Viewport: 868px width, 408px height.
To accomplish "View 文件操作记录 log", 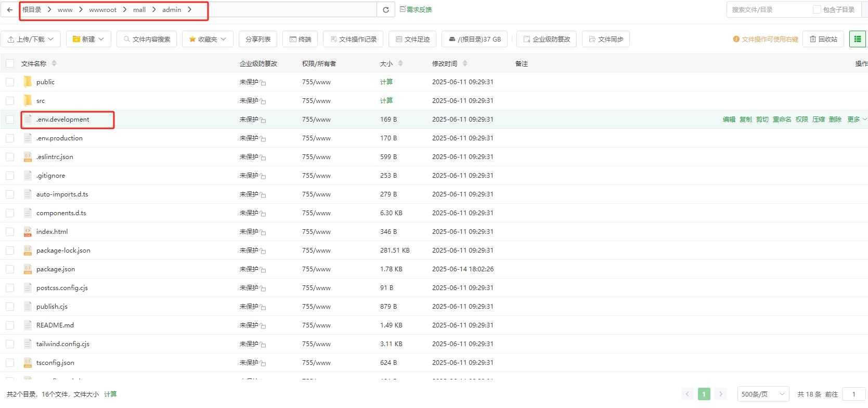I will point(353,39).
